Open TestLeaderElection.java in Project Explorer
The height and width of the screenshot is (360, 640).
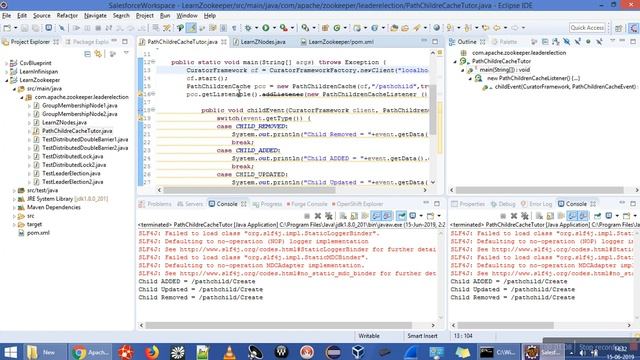(x=71, y=173)
